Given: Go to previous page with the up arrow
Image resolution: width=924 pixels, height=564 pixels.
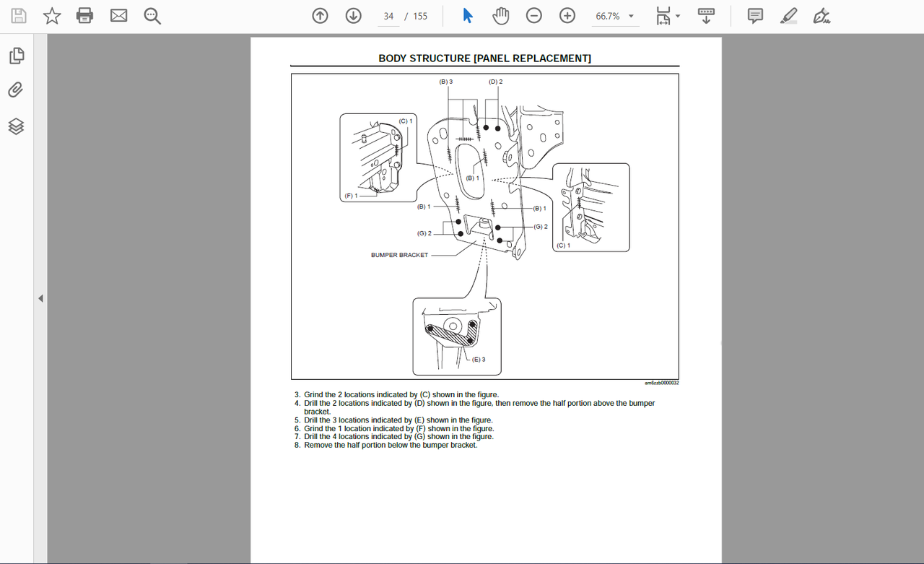Looking at the screenshot, I should (320, 16).
